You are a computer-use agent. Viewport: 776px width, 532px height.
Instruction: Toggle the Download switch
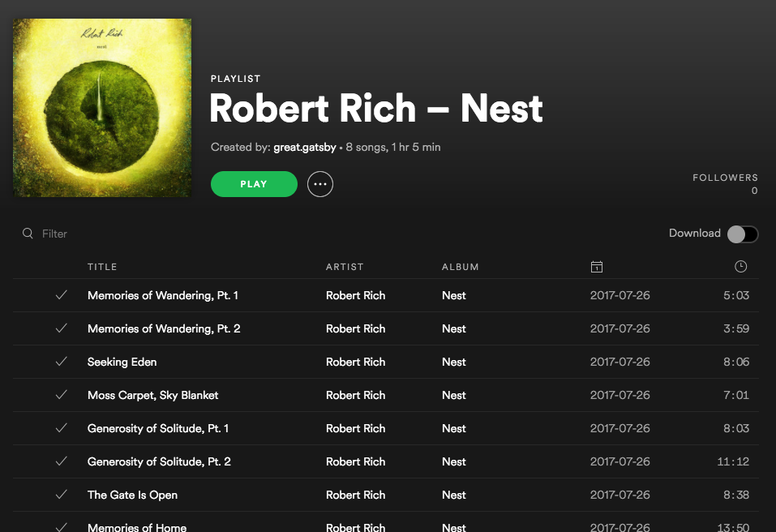742,234
